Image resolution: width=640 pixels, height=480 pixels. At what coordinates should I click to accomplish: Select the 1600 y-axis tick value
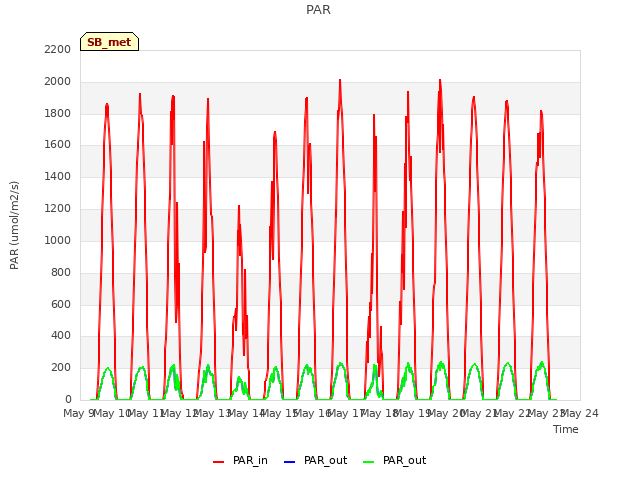58,144
